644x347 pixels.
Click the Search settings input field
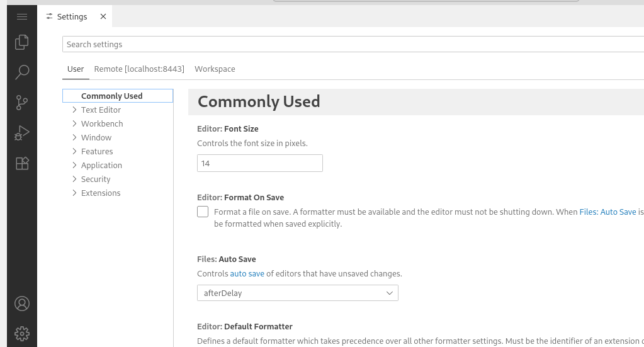[353, 45]
